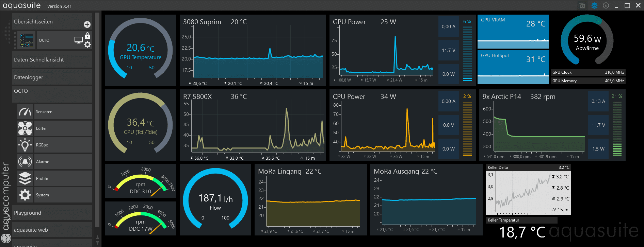Click the GPU Power 0,0 W tile
644x247 pixels.
tap(449, 74)
